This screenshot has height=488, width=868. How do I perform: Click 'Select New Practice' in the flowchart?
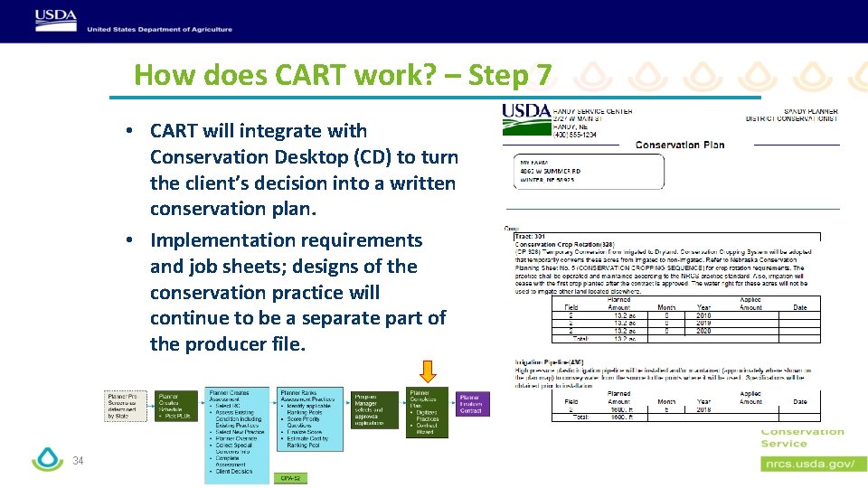(240, 432)
